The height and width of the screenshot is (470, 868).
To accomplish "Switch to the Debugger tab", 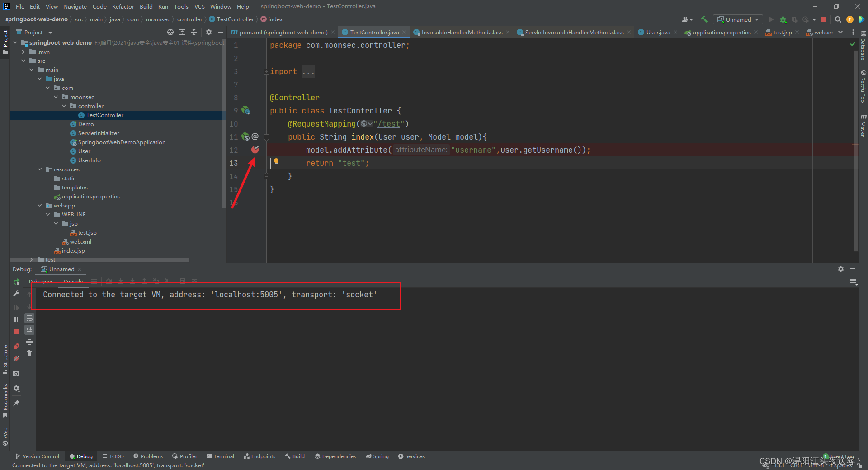I will tap(41, 281).
